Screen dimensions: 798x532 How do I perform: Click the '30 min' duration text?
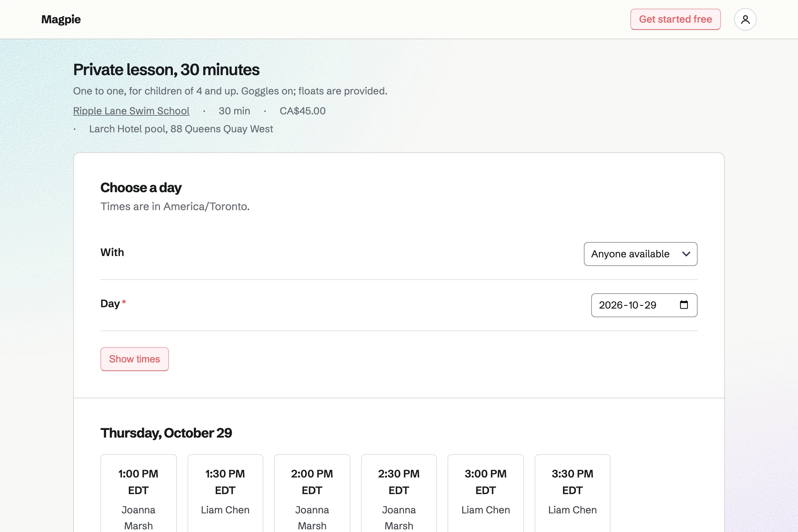point(234,111)
